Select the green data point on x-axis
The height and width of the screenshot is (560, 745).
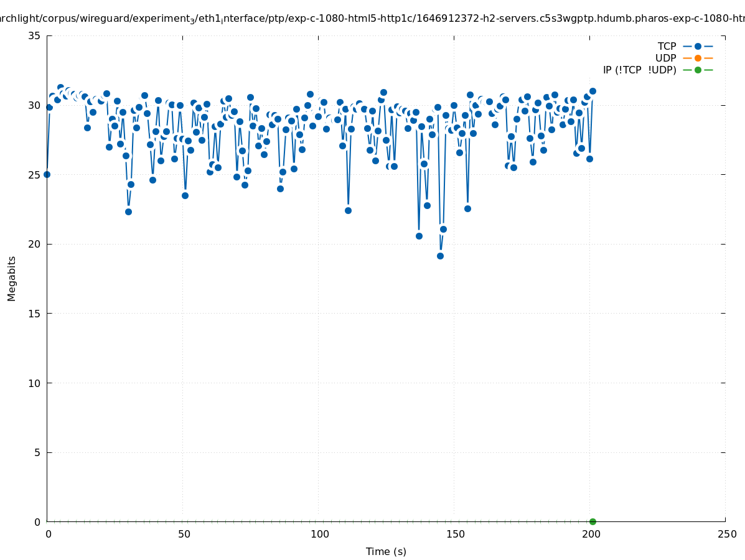[x=593, y=521]
